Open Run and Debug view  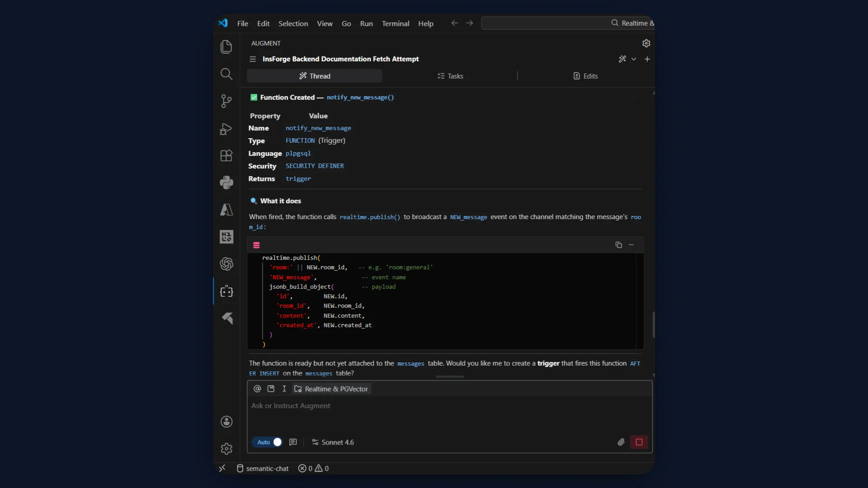[226, 129]
